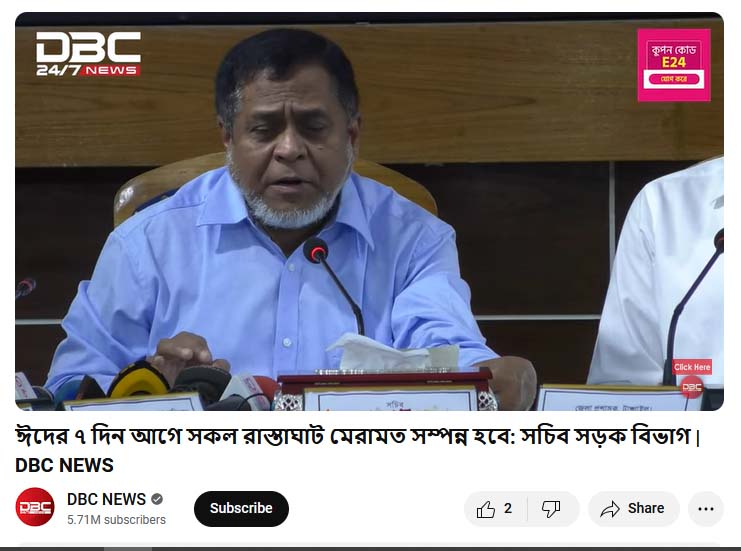Screen dimensions: 741x551
Task: Click the pink button on the coupon card
Action: pos(673,79)
